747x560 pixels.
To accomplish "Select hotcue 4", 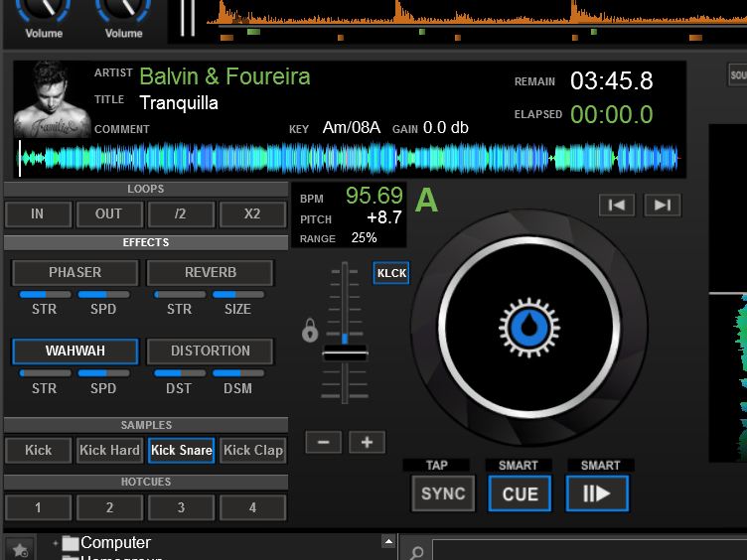I will click(x=252, y=507).
